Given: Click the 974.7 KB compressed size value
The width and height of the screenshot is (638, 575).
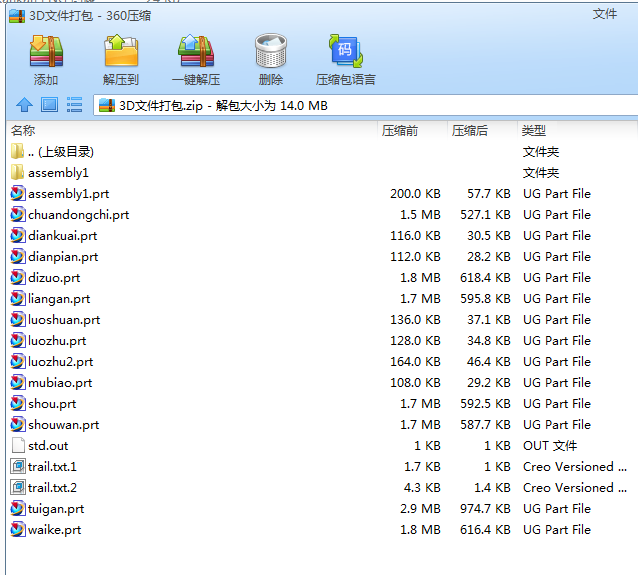Looking at the screenshot, I should click(485, 509).
